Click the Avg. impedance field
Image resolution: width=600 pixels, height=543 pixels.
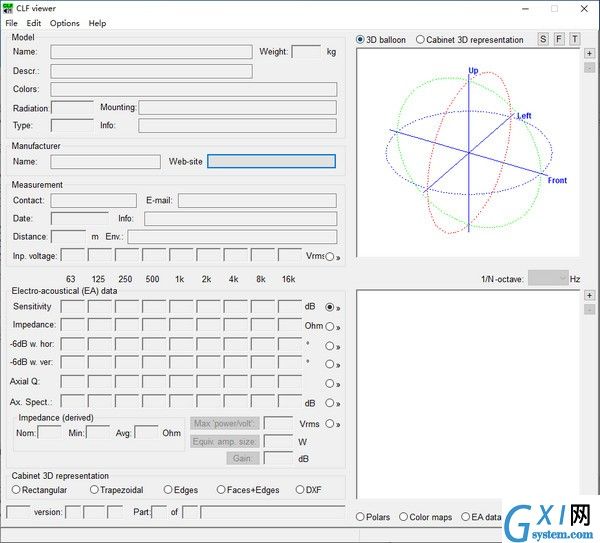click(146, 433)
